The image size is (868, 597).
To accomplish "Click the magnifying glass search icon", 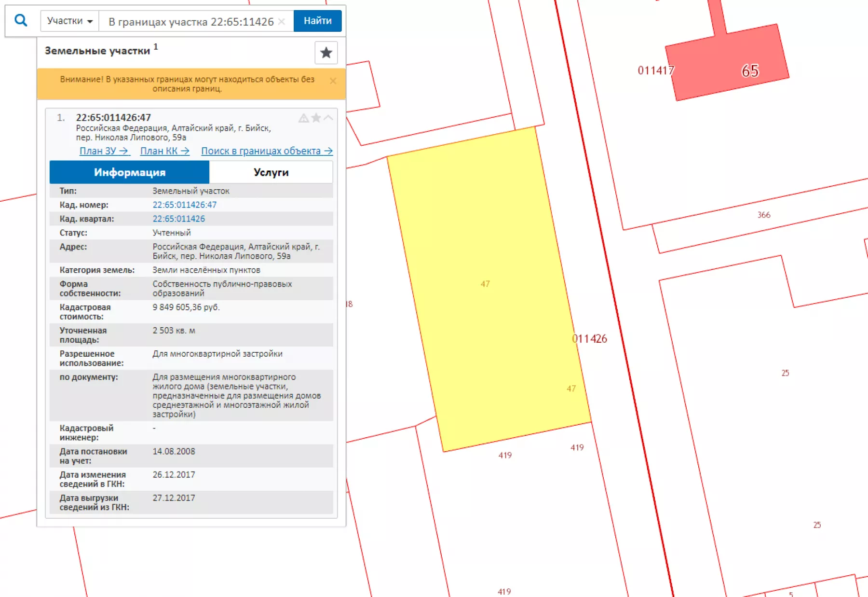I will pyautogui.click(x=21, y=20).
